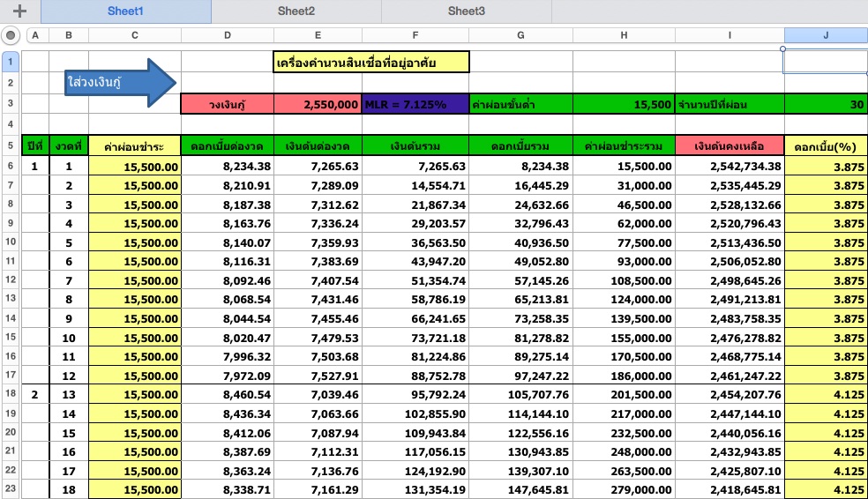Select cell 73,258.35 in installment 9
The height and width of the screenshot is (499, 868).
(521, 318)
